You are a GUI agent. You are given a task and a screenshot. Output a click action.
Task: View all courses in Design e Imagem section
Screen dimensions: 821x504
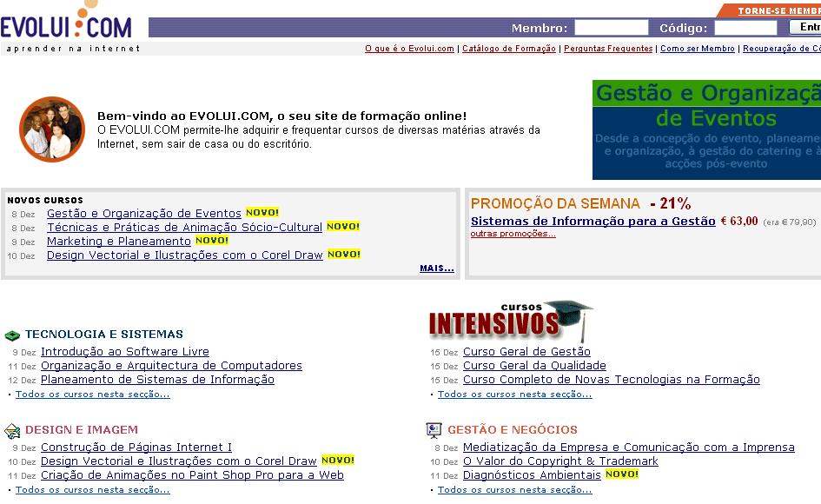point(93,490)
